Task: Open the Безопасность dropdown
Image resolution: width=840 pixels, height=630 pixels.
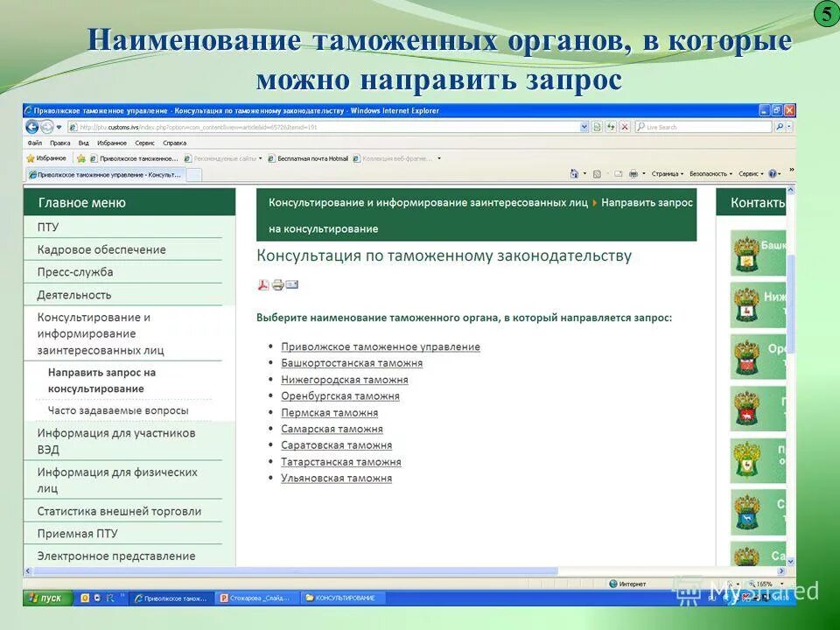Action: pyautogui.click(x=710, y=173)
